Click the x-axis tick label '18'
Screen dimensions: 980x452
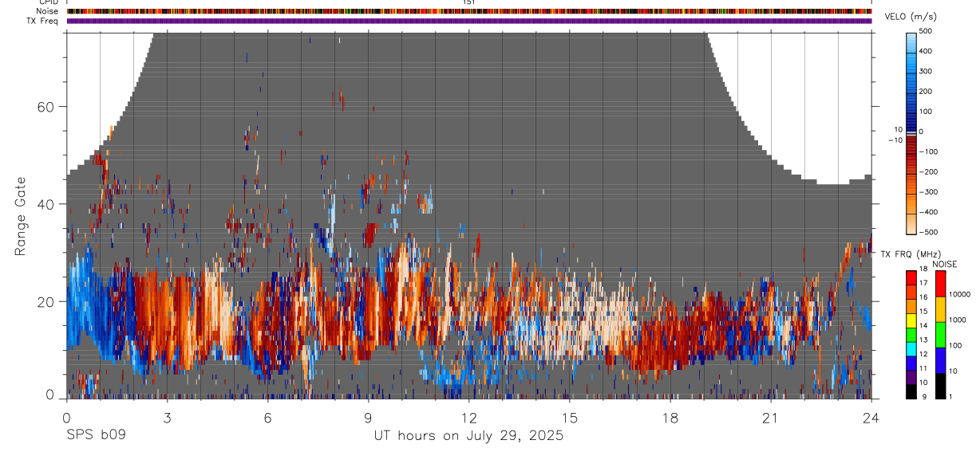coord(670,418)
